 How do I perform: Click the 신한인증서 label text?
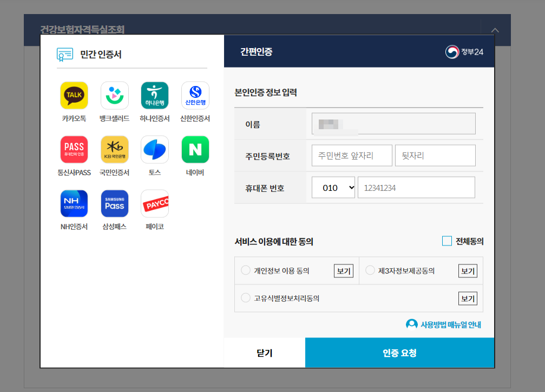pos(195,118)
